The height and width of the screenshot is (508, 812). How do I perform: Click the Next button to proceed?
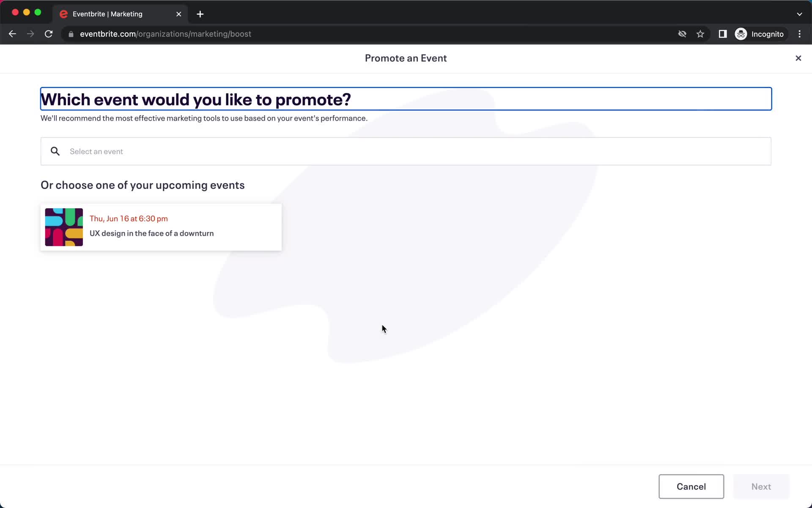pos(761,486)
